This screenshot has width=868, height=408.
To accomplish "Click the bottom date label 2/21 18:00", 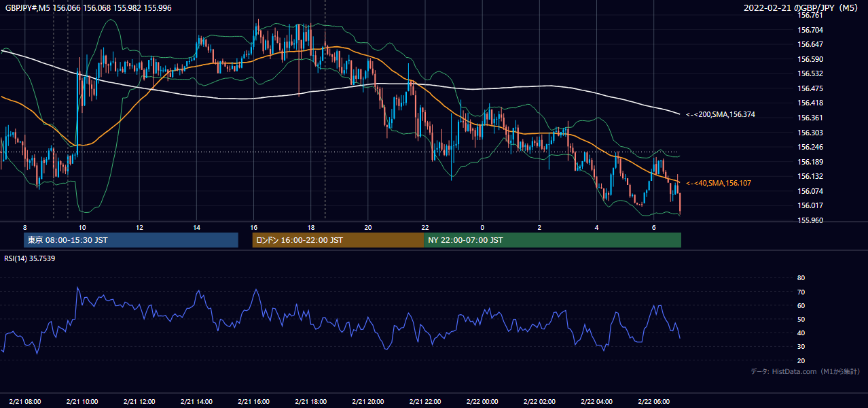I will (310, 401).
